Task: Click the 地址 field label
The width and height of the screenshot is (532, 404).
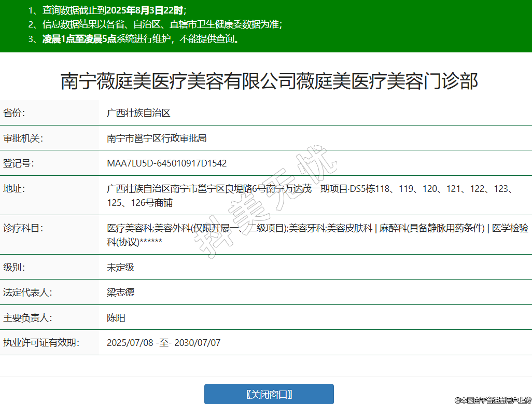Action: tap(14, 189)
